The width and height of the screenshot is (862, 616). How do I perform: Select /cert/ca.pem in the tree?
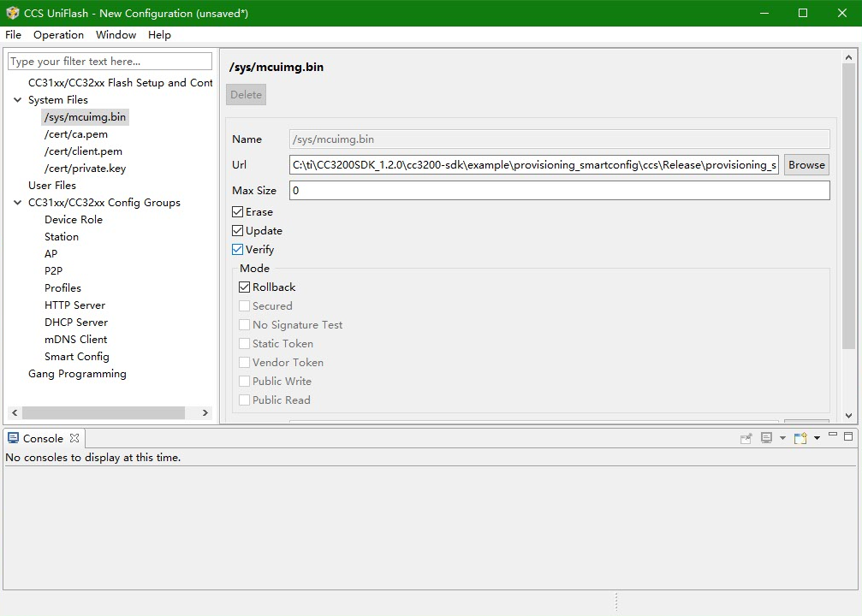(76, 134)
